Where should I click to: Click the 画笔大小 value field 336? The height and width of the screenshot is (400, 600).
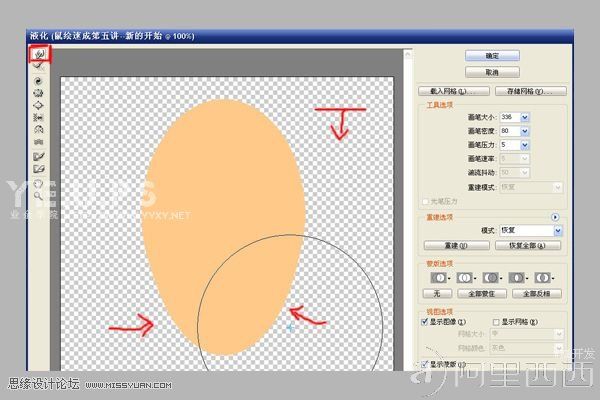point(510,117)
